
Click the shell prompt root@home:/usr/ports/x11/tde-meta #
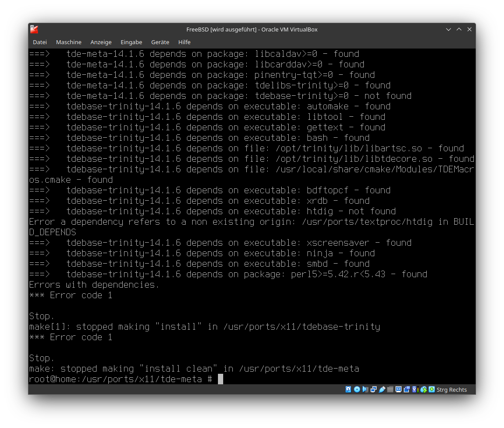tap(121, 379)
